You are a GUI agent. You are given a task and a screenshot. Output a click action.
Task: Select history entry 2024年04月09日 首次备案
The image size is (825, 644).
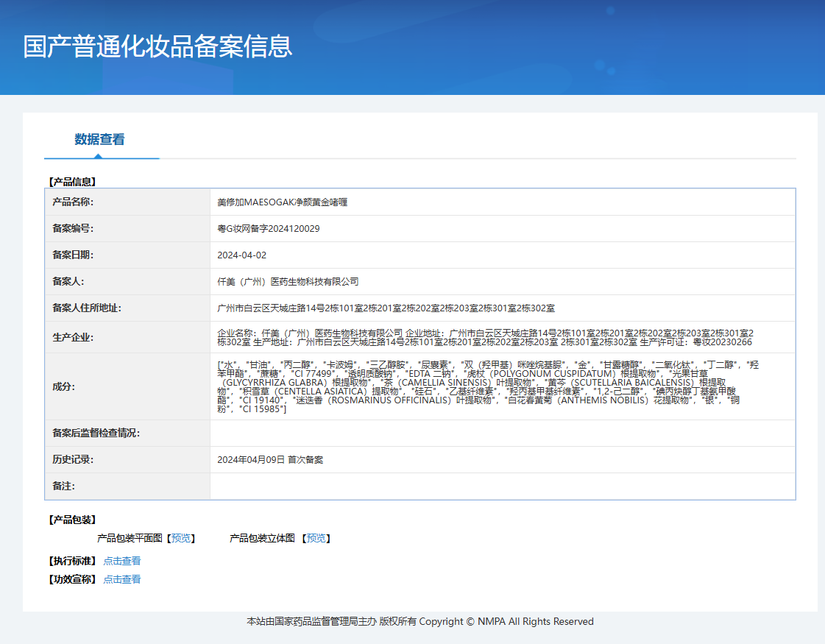(270, 459)
